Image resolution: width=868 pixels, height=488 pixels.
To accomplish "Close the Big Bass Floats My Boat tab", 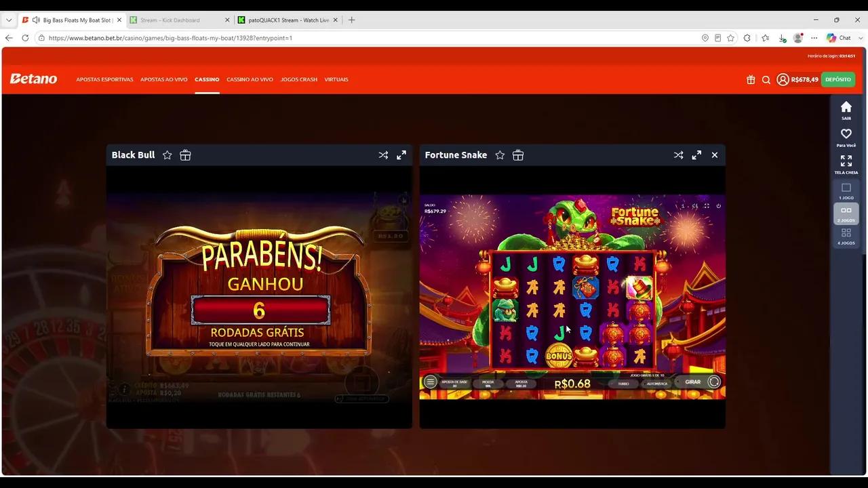I will coord(119,20).
